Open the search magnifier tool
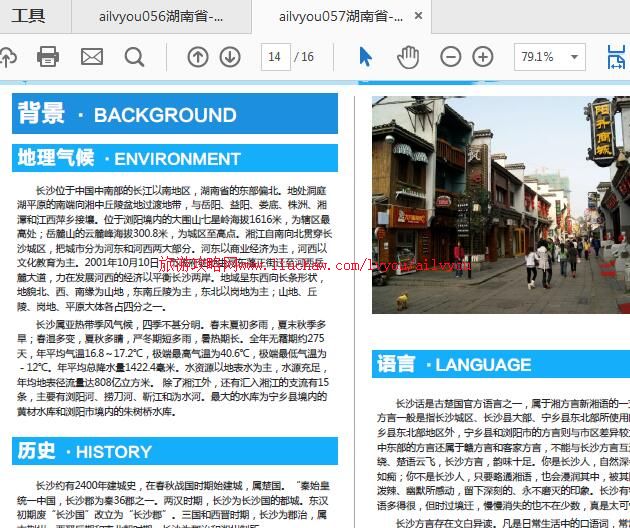 click(134, 57)
